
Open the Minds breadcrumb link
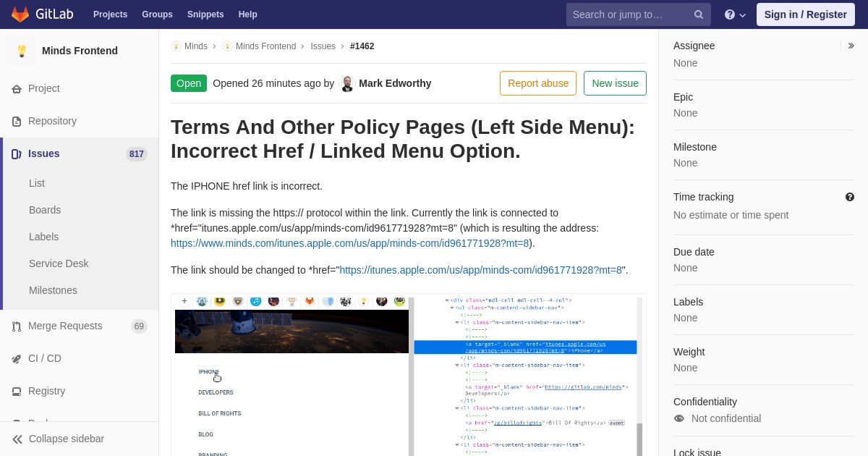(196, 46)
